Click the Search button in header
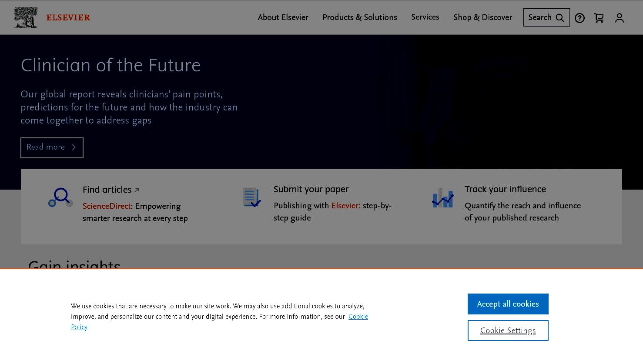Screen dimensions: 643x364 click(x=546, y=17)
